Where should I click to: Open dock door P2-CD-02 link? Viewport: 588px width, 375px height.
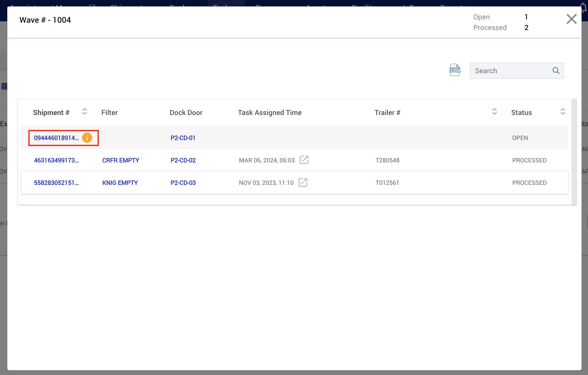(x=183, y=160)
